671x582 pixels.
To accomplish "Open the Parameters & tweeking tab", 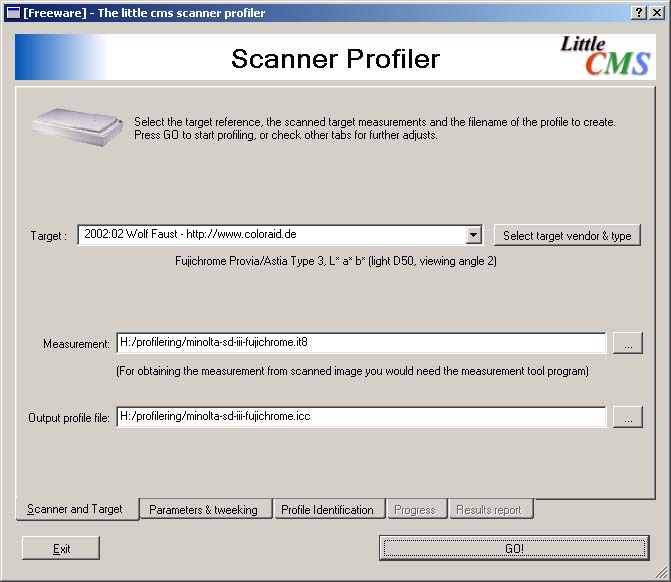I will [x=203, y=510].
